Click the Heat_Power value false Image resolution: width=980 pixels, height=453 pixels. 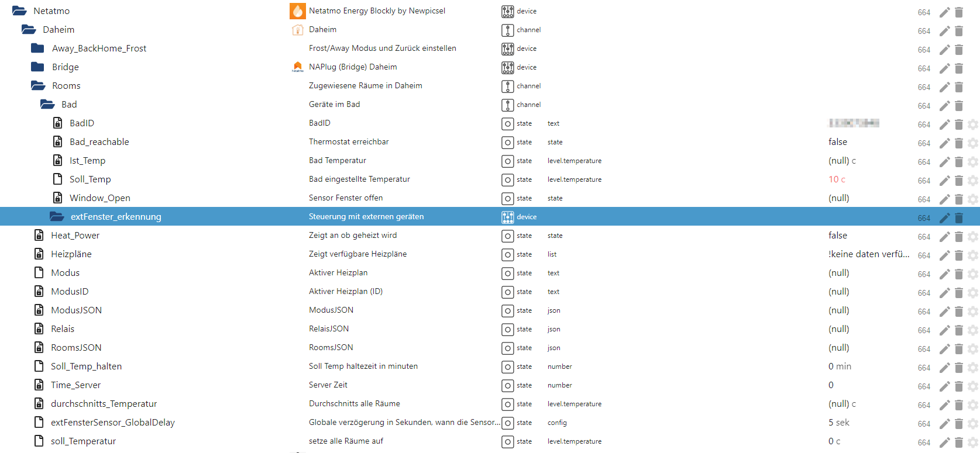[838, 235]
